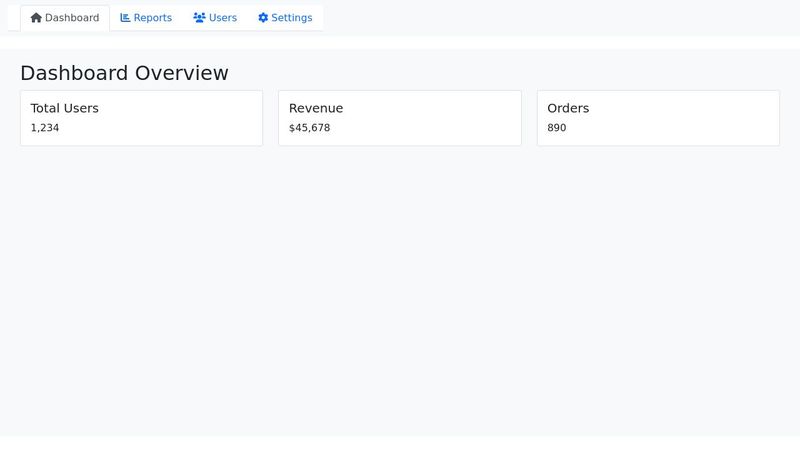Select the $45,678 revenue figure
The height and width of the screenshot is (450, 800).
click(x=309, y=128)
